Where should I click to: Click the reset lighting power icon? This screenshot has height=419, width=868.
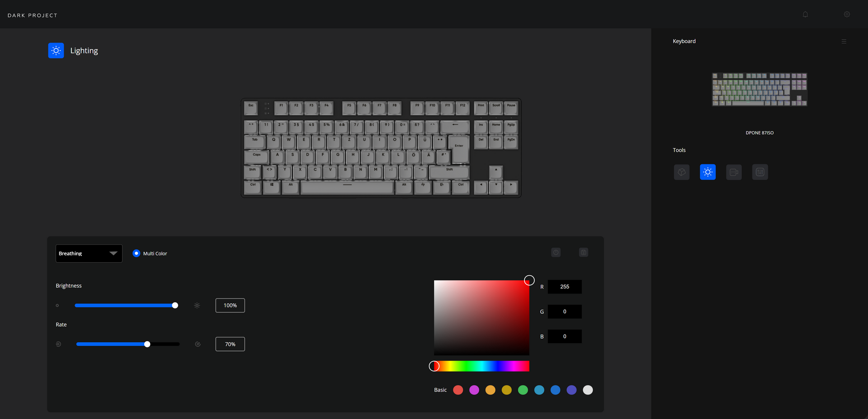[556, 252]
